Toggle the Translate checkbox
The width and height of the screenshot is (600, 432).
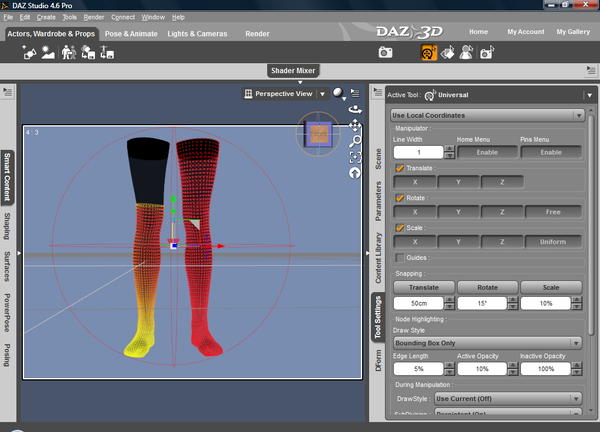[400, 168]
